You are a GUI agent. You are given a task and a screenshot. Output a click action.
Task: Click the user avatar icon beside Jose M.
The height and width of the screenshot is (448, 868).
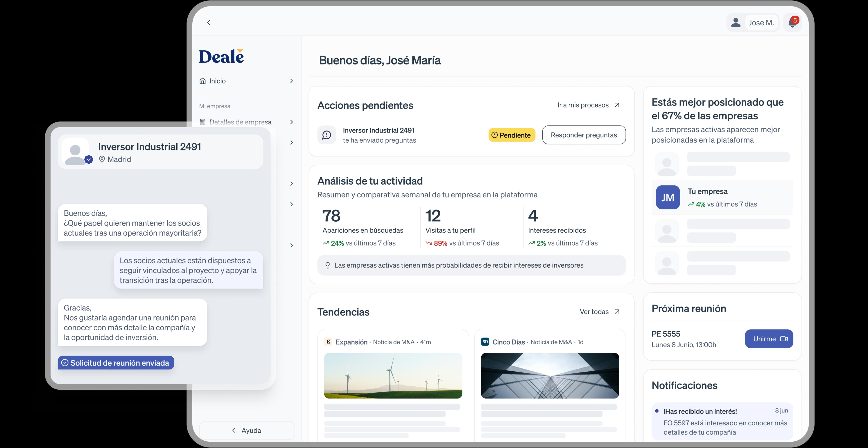point(736,23)
